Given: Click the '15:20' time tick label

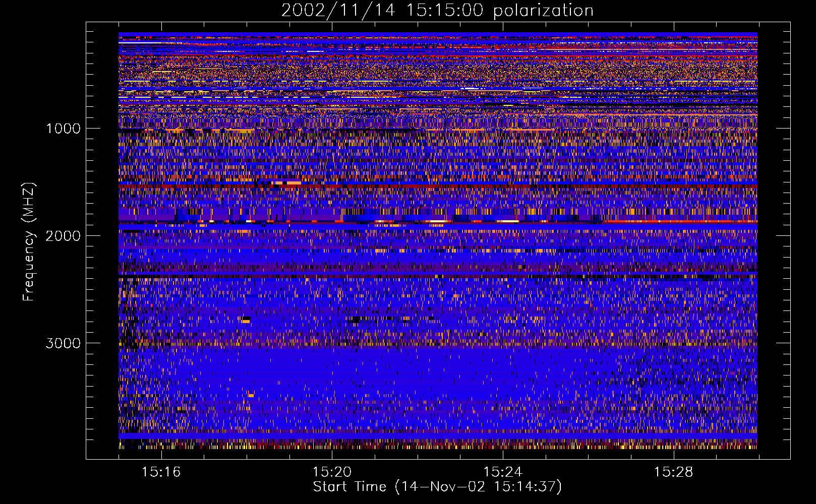Looking at the screenshot, I should click(x=332, y=472).
